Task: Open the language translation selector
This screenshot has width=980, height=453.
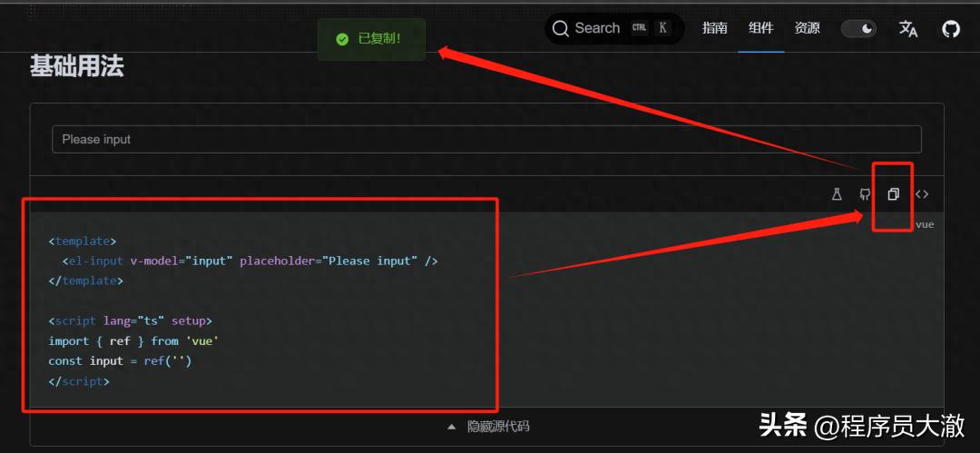Action: click(908, 29)
